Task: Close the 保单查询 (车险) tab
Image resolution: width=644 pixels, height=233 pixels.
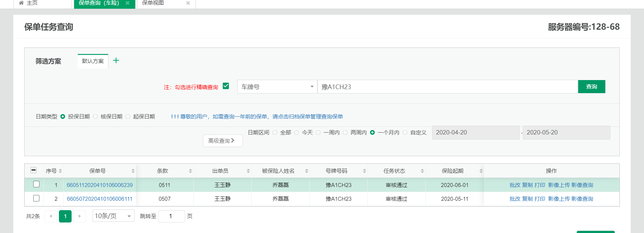Action: (x=128, y=3)
